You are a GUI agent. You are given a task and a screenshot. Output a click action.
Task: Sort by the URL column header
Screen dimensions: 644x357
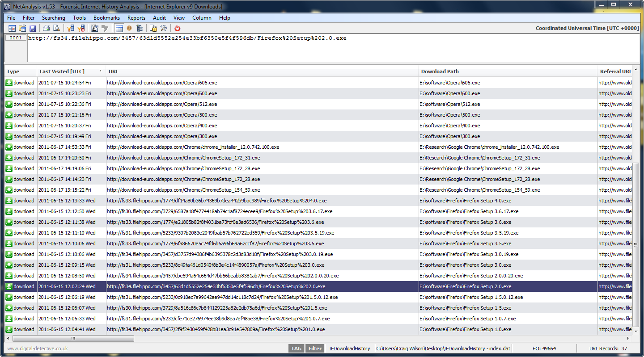262,71
